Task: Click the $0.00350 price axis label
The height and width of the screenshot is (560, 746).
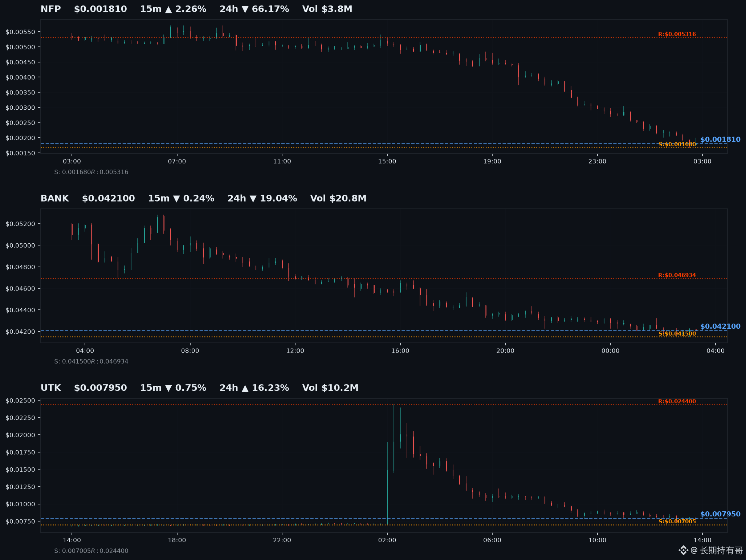Action: coord(20,93)
